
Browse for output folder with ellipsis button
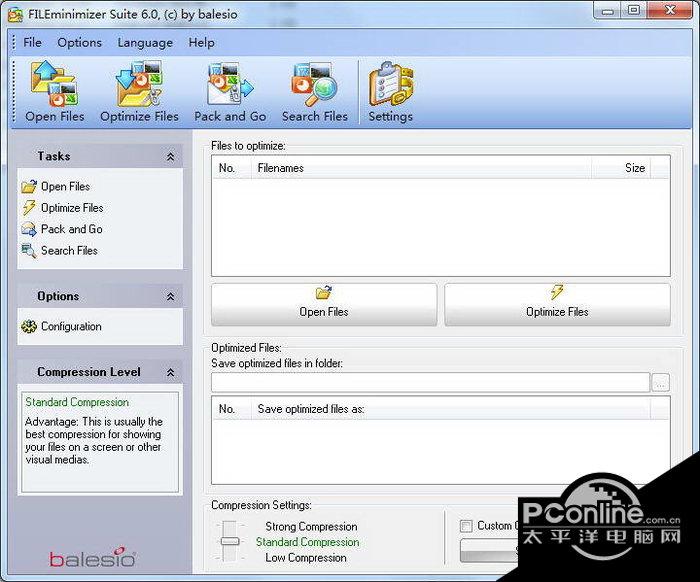[x=661, y=382]
